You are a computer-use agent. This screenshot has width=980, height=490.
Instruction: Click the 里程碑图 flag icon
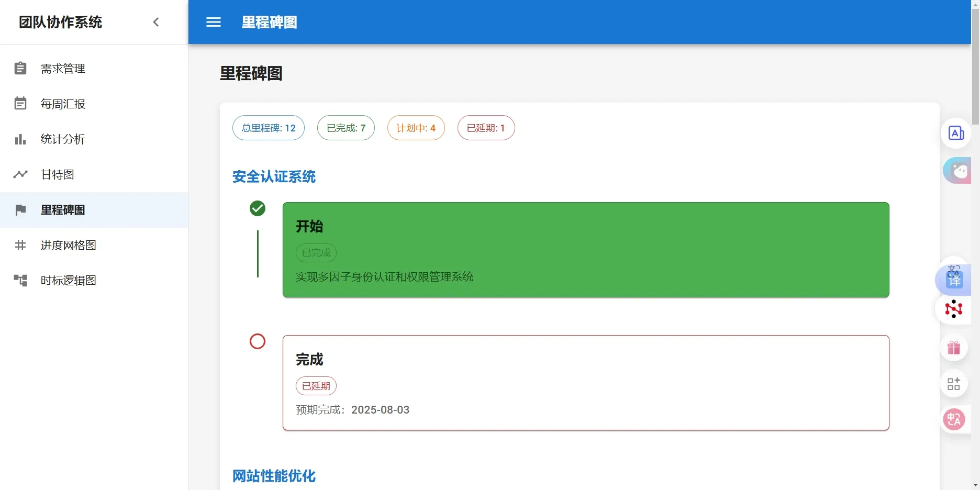[20, 210]
